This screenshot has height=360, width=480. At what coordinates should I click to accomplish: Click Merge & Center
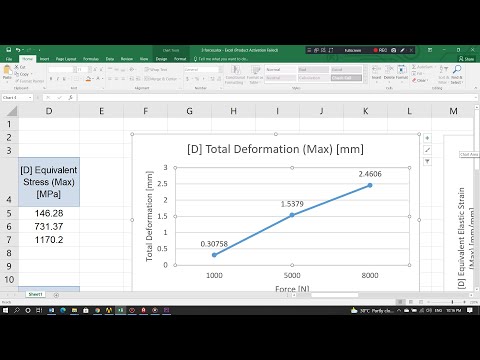[x=161, y=79]
